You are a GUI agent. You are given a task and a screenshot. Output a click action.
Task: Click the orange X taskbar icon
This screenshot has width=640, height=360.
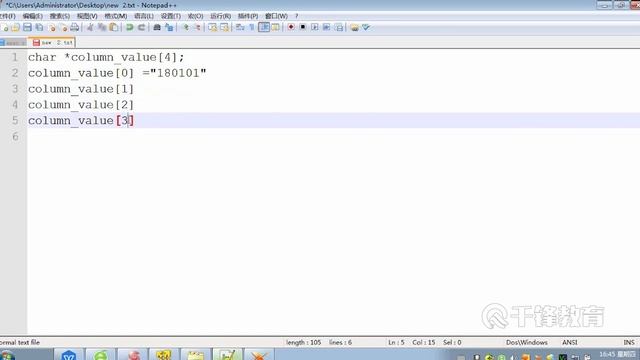[x=259, y=354]
